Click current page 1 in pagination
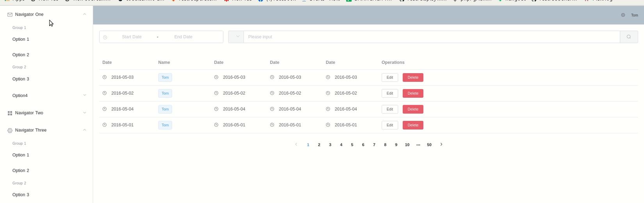The width and height of the screenshot is (644, 203). click(308, 145)
